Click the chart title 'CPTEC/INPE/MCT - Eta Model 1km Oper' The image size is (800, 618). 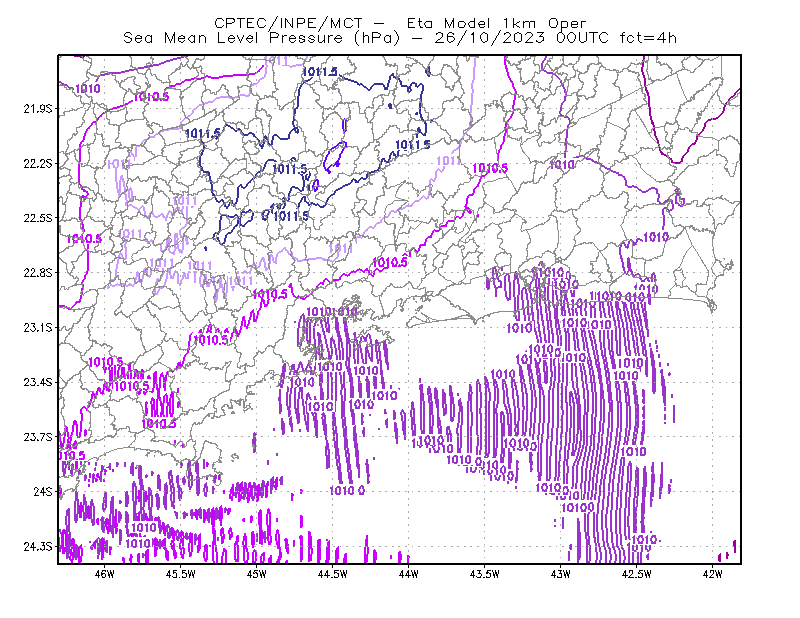[400, 23]
